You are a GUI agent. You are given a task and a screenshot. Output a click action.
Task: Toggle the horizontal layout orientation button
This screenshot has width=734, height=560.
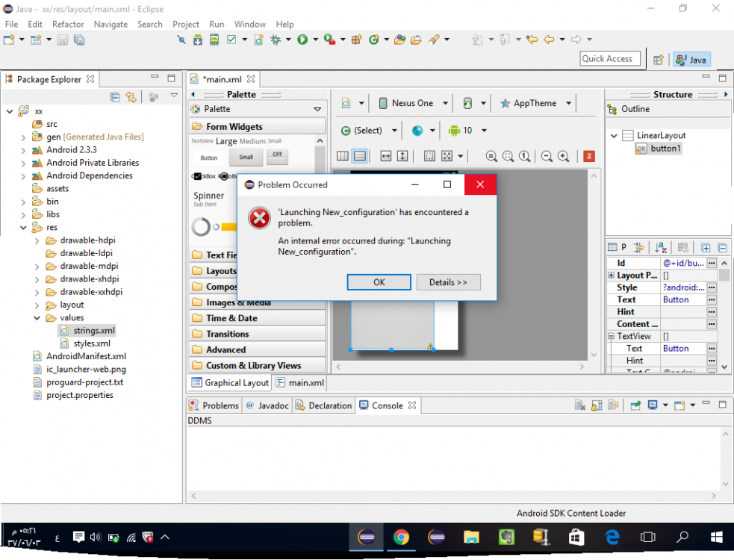(x=343, y=156)
